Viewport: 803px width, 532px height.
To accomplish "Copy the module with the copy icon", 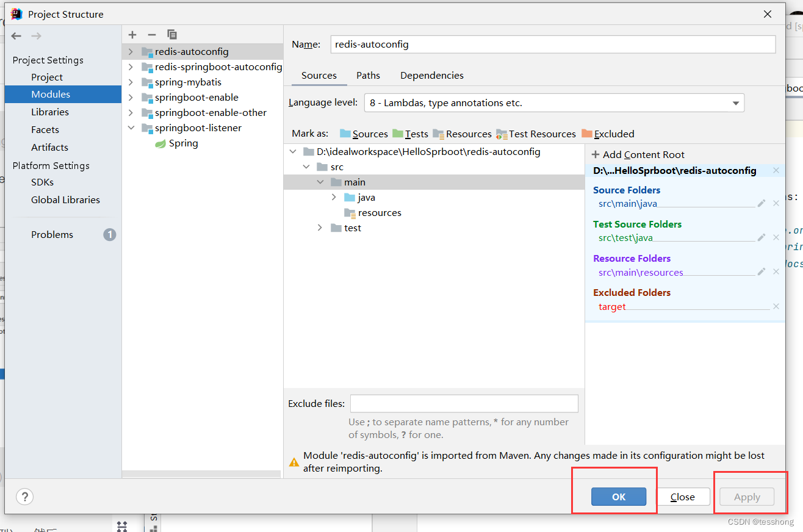I will tap(171, 35).
